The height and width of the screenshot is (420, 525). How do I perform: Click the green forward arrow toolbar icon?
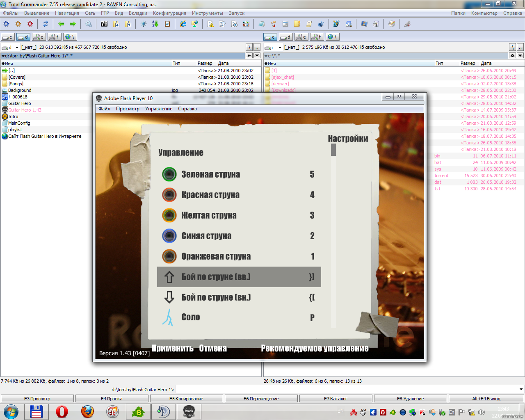(x=73, y=24)
